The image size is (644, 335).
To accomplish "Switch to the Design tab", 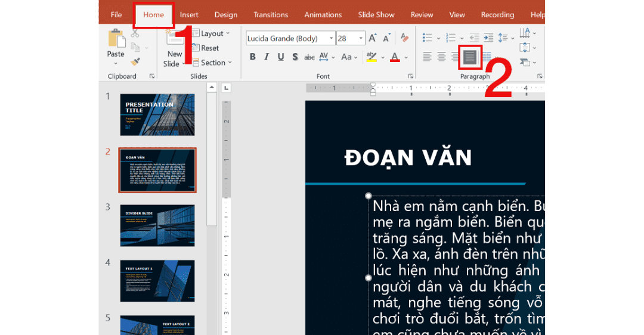I will tap(226, 15).
